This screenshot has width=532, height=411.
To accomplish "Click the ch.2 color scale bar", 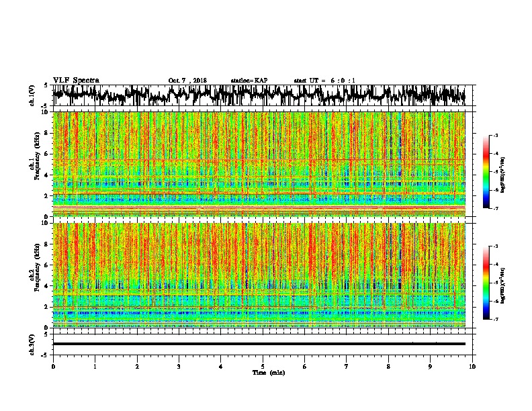I will pyautogui.click(x=486, y=283).
